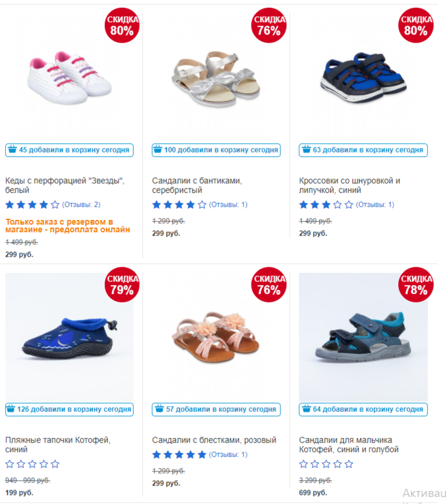Screen dimensions: 446x504
Task: Open 'Сандалии с блестками, розовый' product link
Action: [x=214, y=440]
